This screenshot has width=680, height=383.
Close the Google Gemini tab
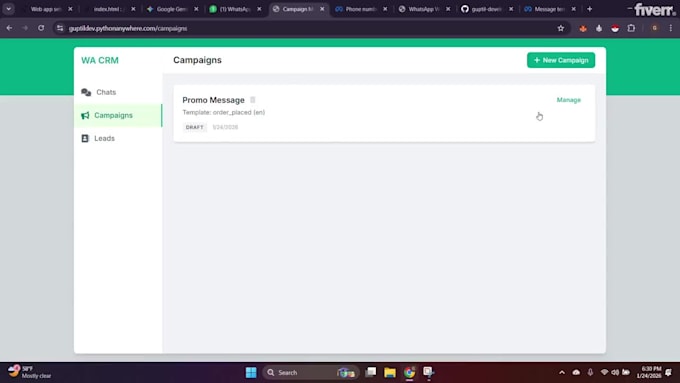[196, 9]
